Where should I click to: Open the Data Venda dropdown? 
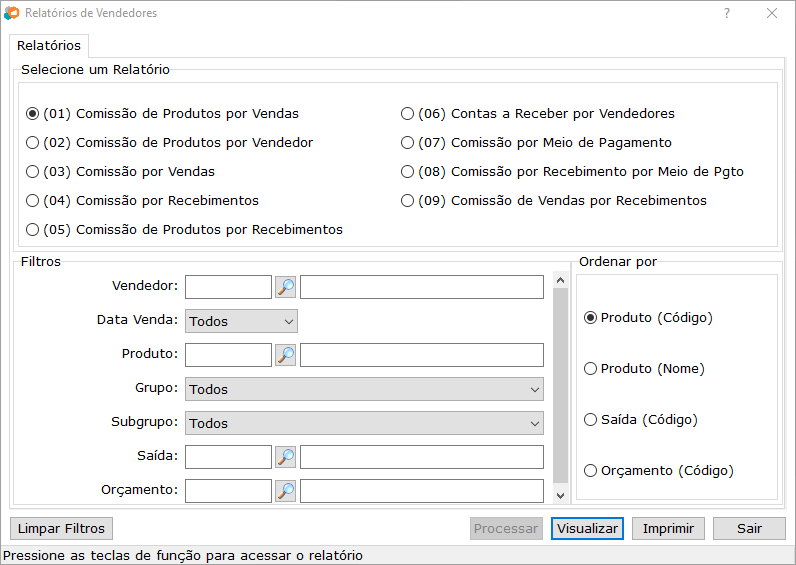pyautogui.click(x=241, y=321)
